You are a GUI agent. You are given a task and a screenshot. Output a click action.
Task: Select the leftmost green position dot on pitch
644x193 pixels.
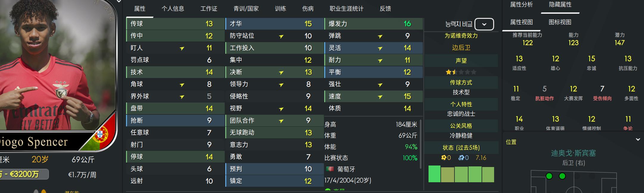point(549,176)
